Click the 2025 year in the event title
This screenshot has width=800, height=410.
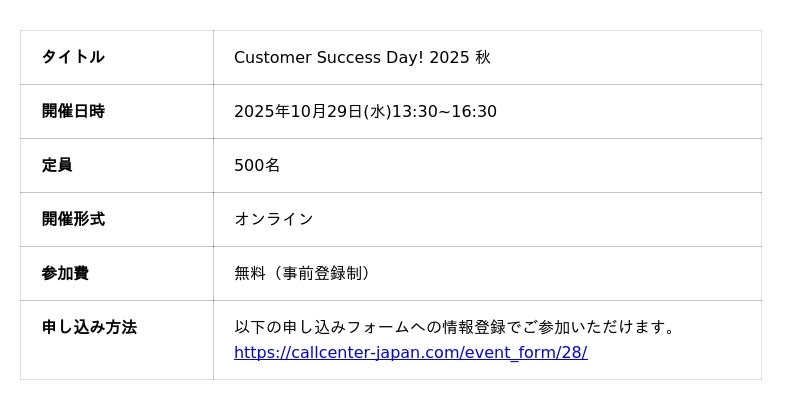pyautogui.click(x=449, y=57)
